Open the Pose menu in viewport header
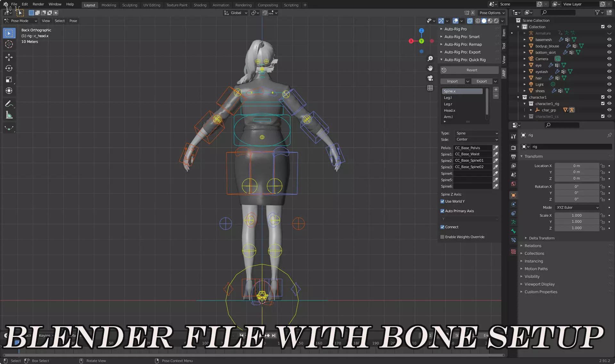This screenshot has height=364, width=615. (x=73, y=21)
